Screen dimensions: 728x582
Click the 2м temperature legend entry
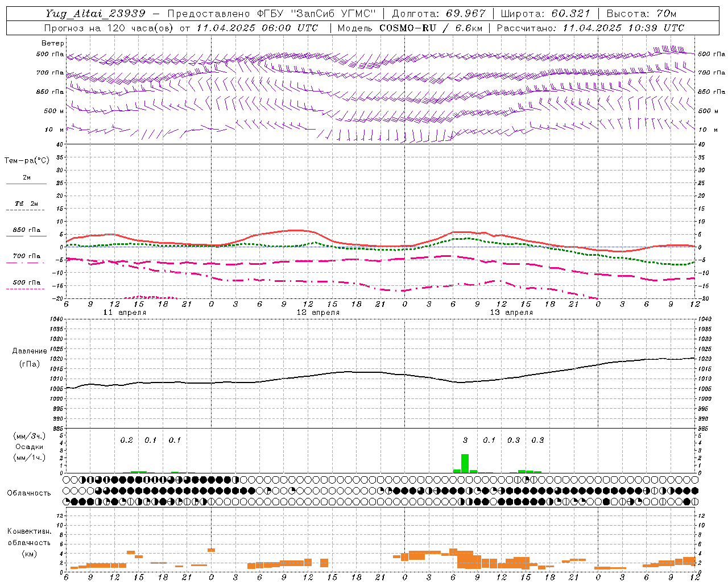[27, 177]
